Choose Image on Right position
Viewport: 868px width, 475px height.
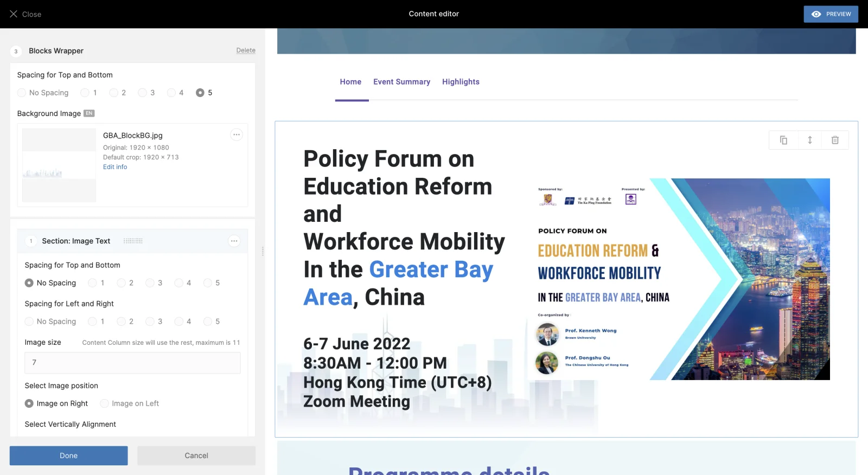pos(29,403)
